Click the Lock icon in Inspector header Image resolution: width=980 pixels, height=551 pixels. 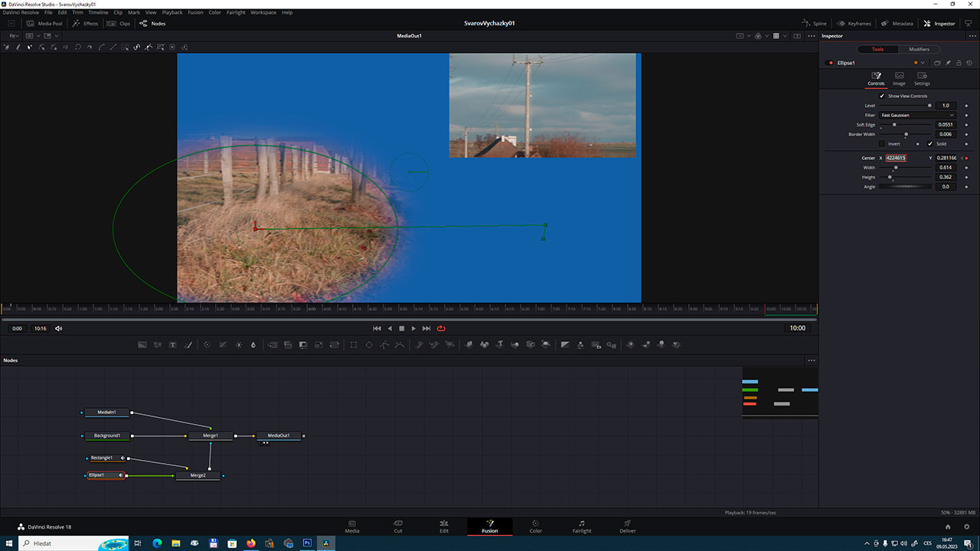[959, 63]
